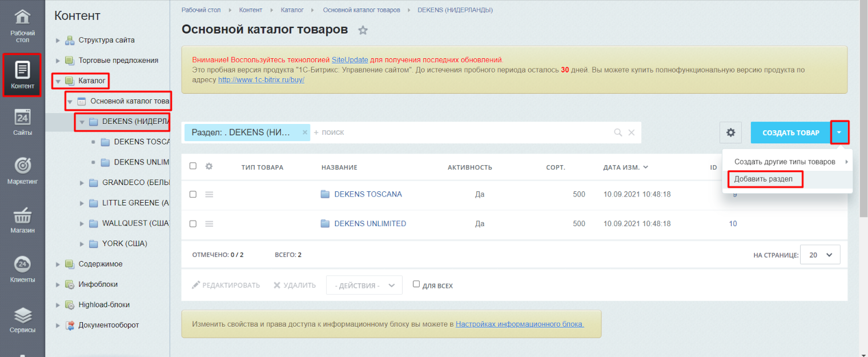
Task: Expand the WALLQUEST (США) tree node
Action: point(82,223)
